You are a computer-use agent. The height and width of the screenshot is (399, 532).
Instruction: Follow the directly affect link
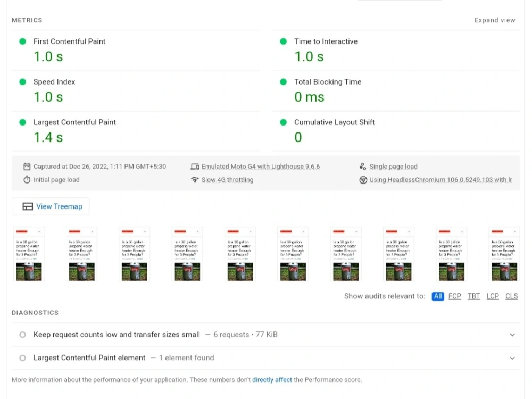point(272,380)
